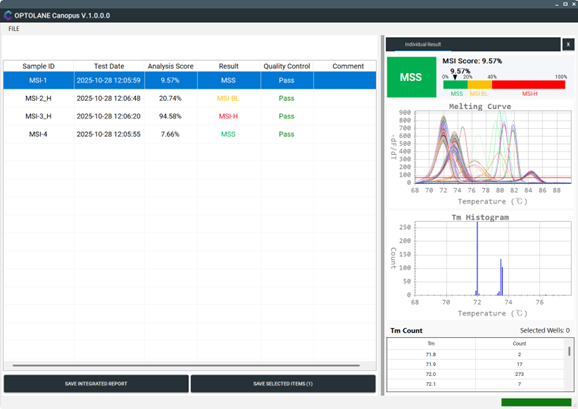Click the black score marker arrow
The width and height of the screenshot is (578, 409).
point(455,77)
